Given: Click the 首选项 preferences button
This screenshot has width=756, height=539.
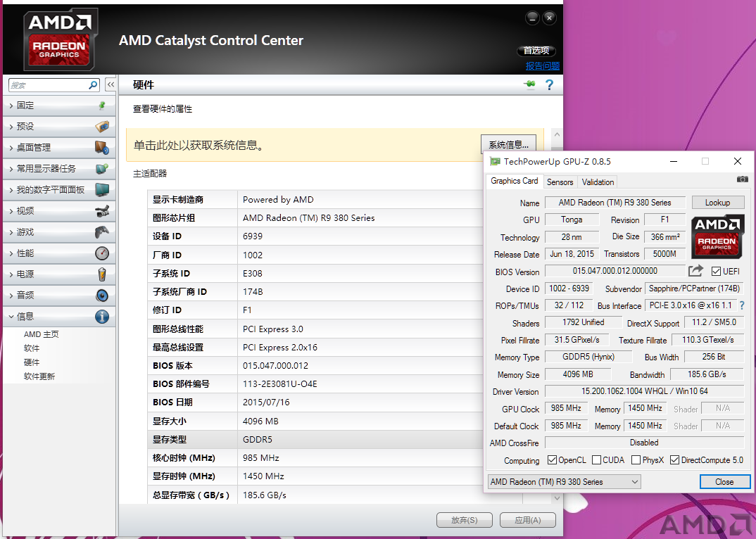Looking at the screenshot, I should coord(536,50).
